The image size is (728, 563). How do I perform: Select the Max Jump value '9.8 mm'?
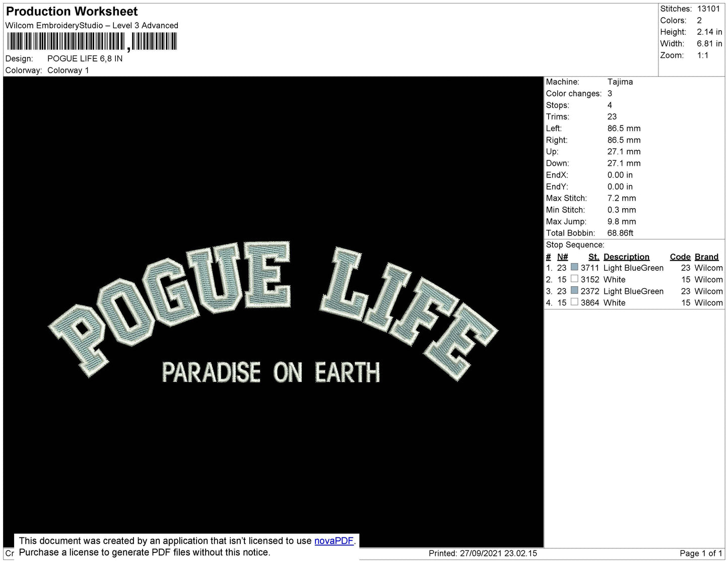(x=622, y=221)
